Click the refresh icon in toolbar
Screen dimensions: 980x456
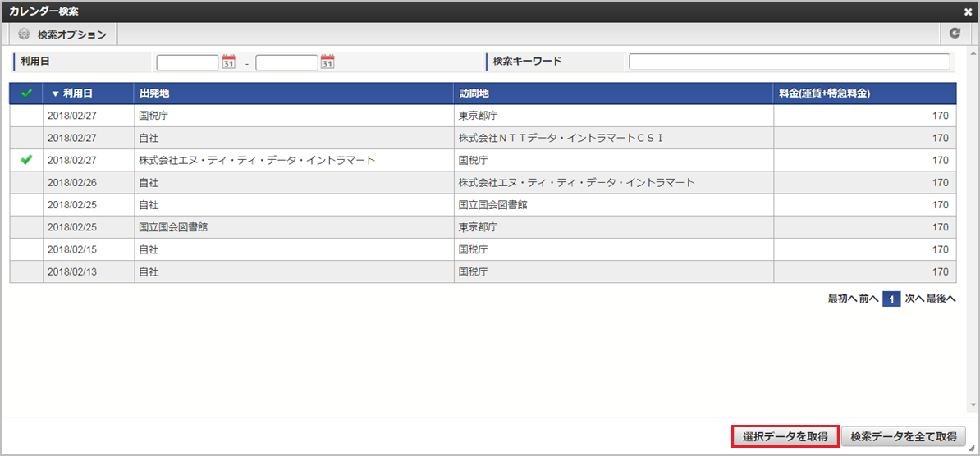tap(955, 34)
